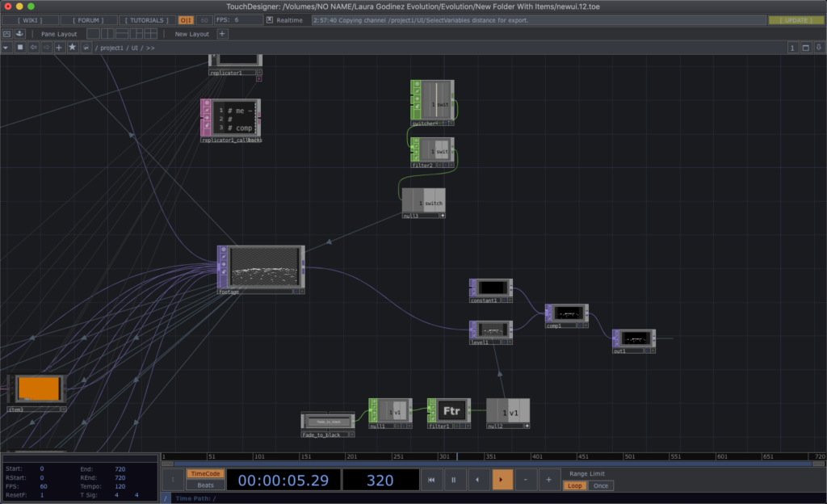The width and height of the screenshot is (827, 504).
Task: Click the minus frame step button
Action: 526,480
